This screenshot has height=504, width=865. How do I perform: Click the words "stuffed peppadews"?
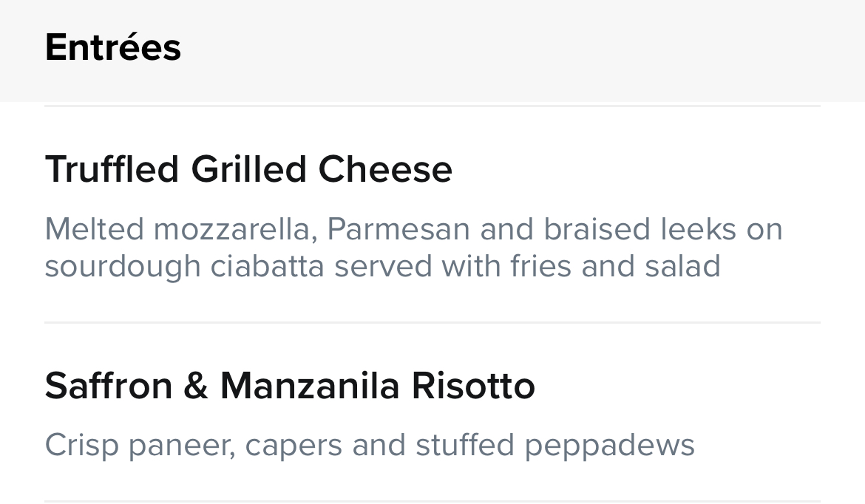point(555,445)
